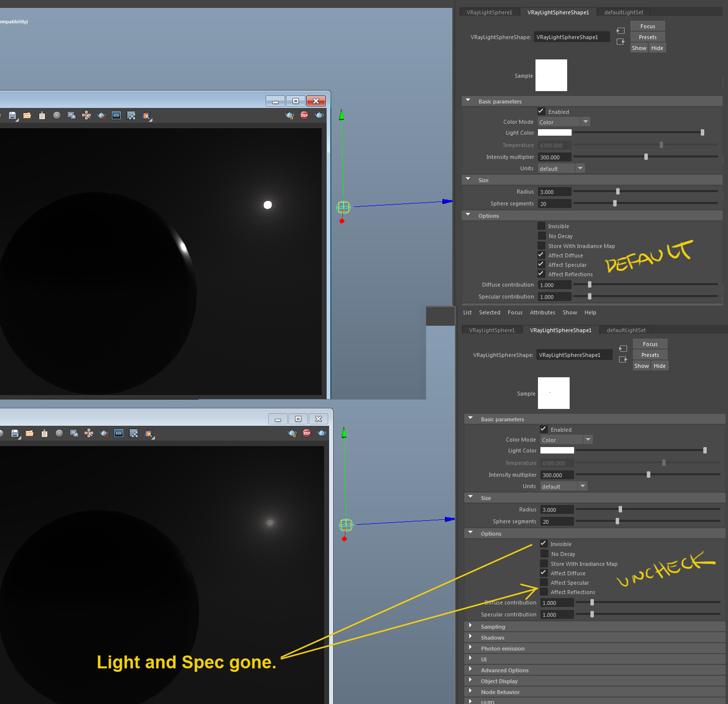Collapse the Basic parameters section
Viewport: 728px width, 704px height.
[x=468, y=101]
